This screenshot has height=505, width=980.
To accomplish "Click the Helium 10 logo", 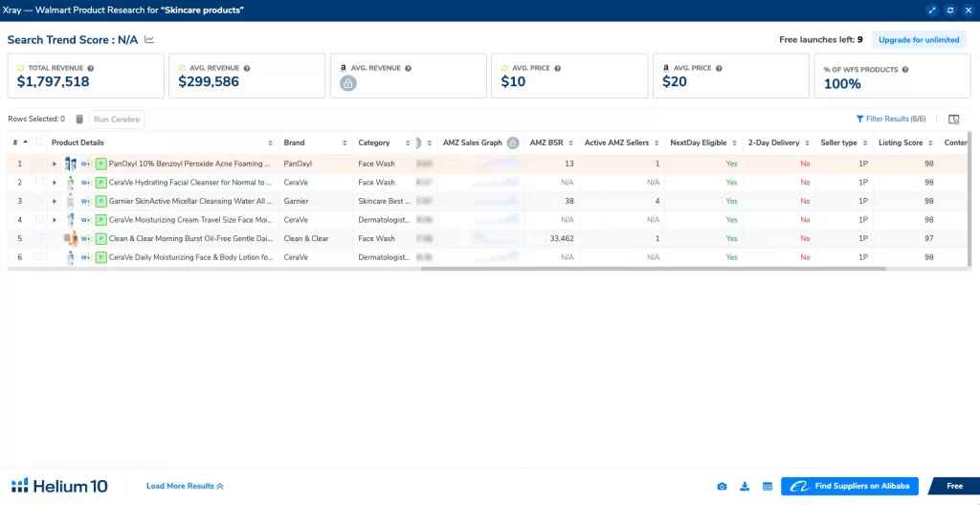I will pos(59,486).
